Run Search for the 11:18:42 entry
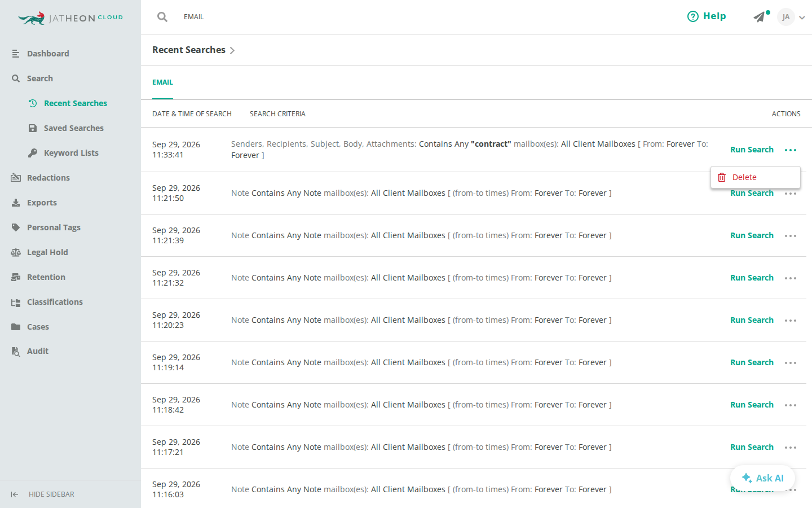Screen dimensions: 812x508 [752, 405]
